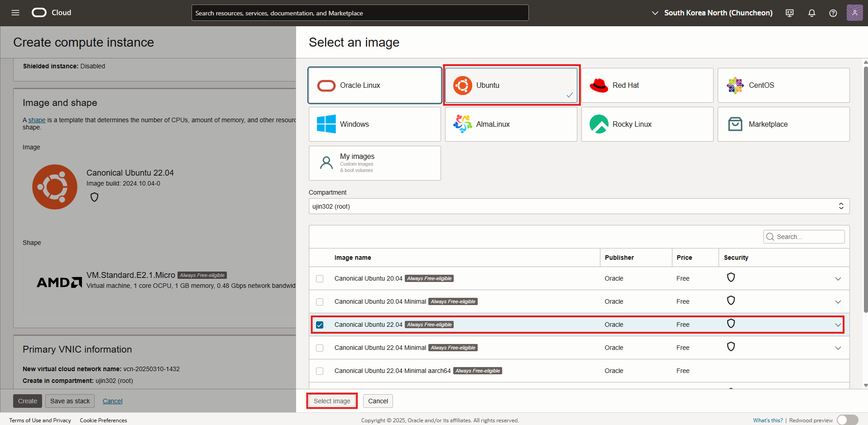
Task: Expand Canonical Ubuntu 22.04 row details
Action: click(838, 325)
